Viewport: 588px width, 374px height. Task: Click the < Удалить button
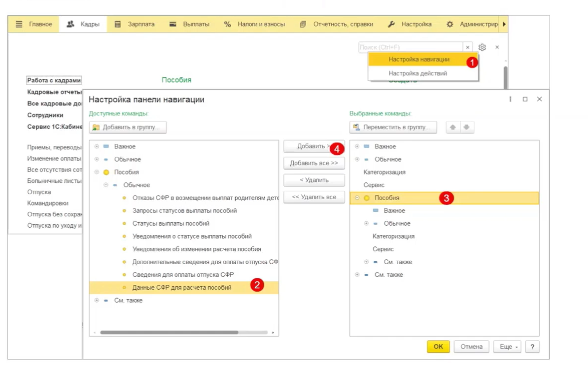click(x=314, y=180)
